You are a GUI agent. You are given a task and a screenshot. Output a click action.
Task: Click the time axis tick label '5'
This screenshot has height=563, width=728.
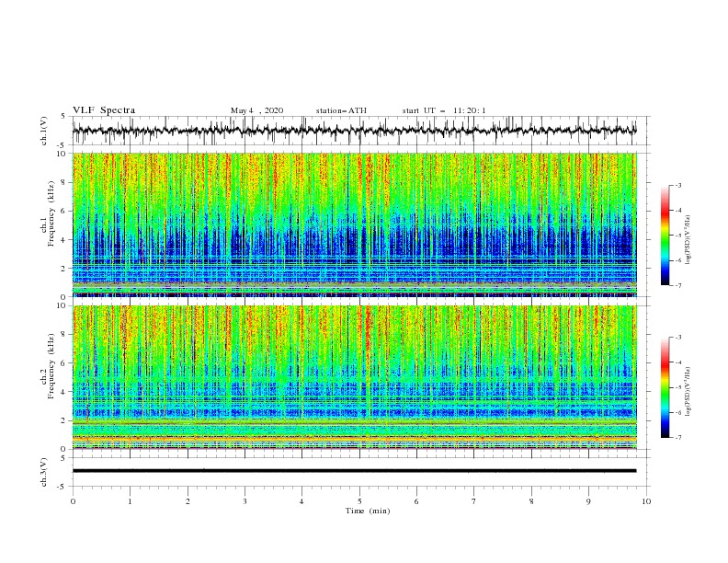tap(359, 501)
